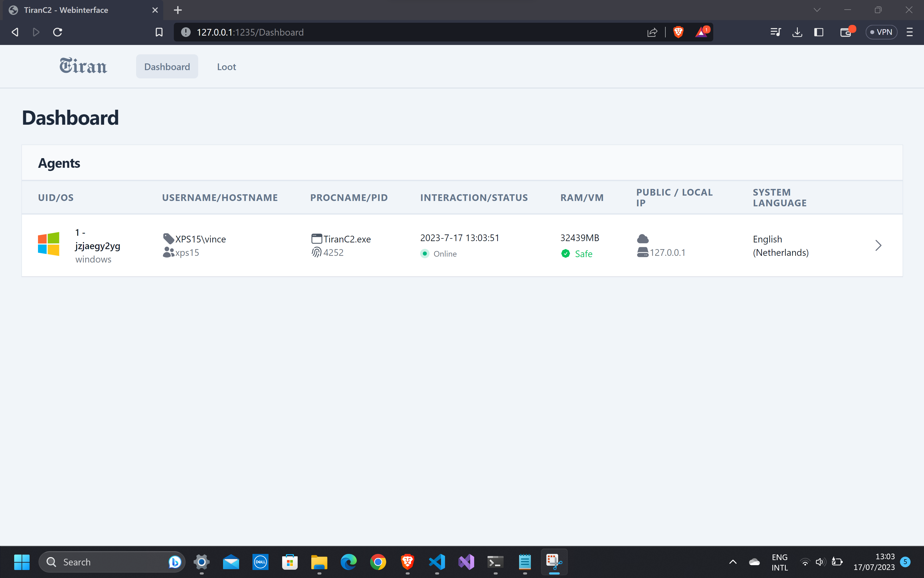Expand agent row with right chevron

[878, 245]
